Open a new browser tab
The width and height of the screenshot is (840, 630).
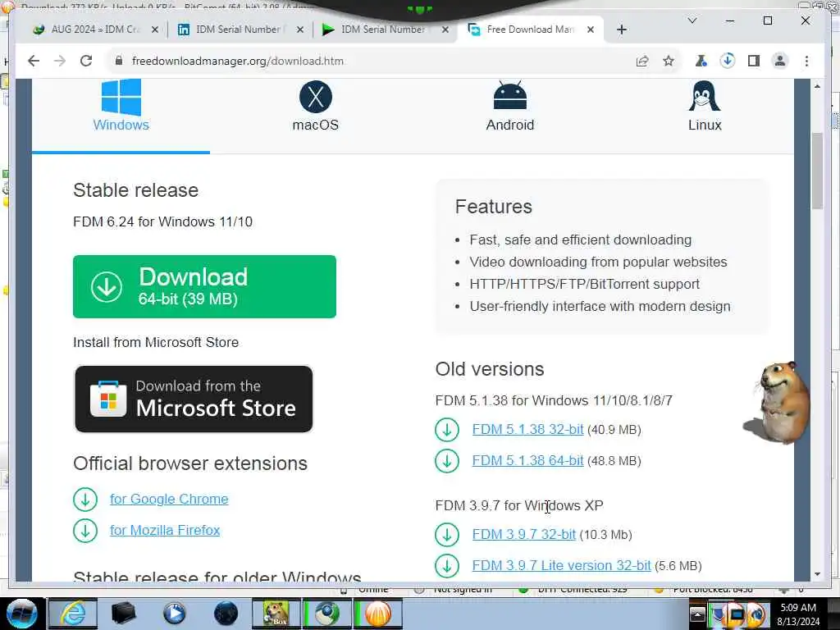622,30
